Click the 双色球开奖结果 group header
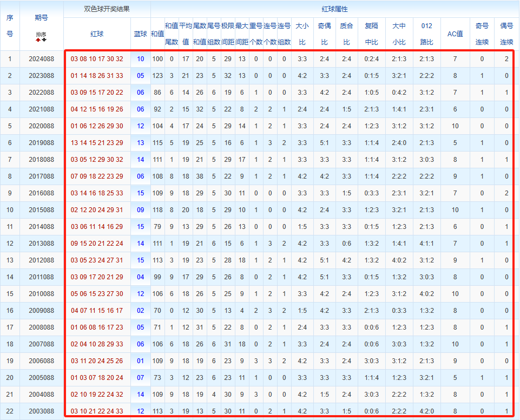Screen dimensions: 520x420 (107, 9)
